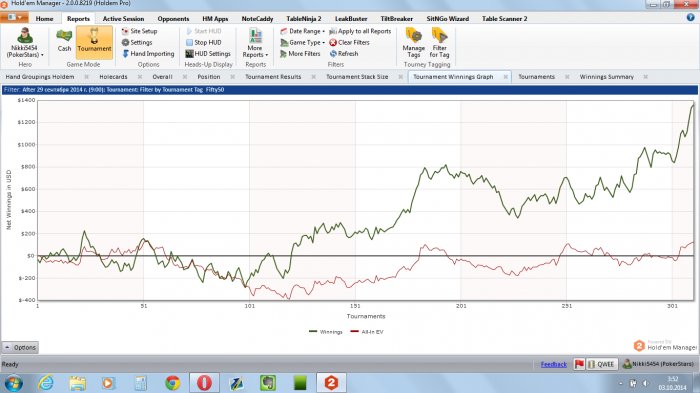Open Google Chrome from taskbar
The width and height of the screenshot is (700, 393).
173,383
